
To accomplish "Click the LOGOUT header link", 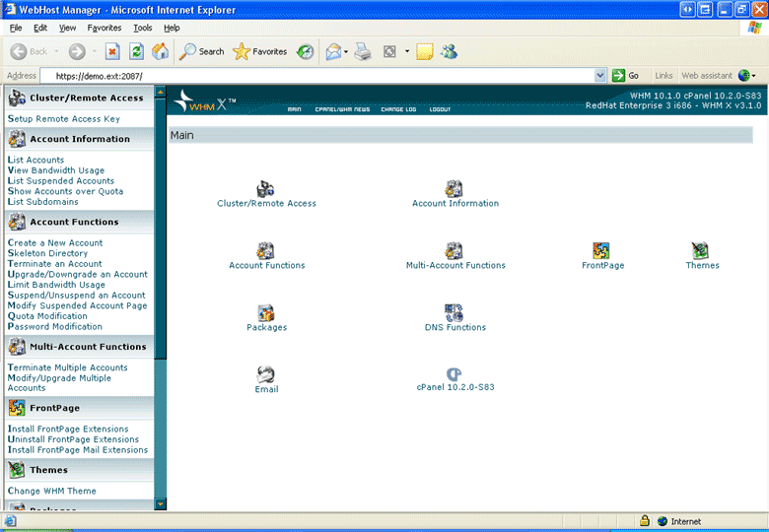I will click(x=440, y=109).
